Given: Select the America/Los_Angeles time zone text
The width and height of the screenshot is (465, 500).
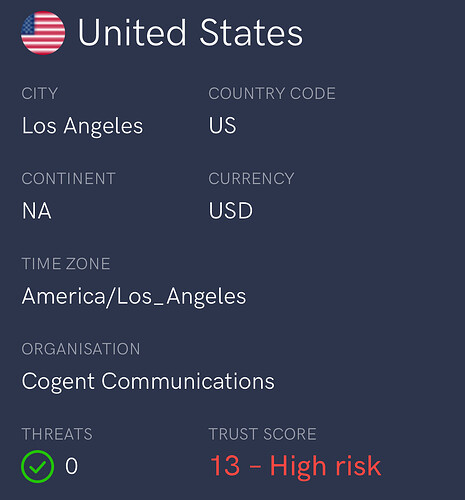Looking at the screenshot, I should point(134,297).
